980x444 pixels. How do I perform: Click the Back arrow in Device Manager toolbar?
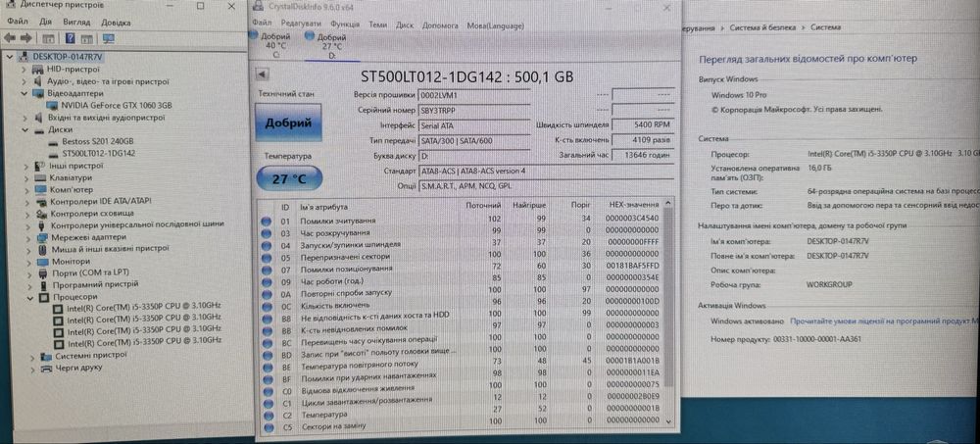click(9, 39)
